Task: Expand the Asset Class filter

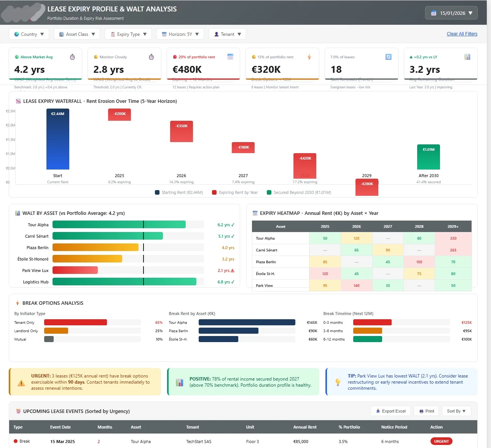Action: 77,34
